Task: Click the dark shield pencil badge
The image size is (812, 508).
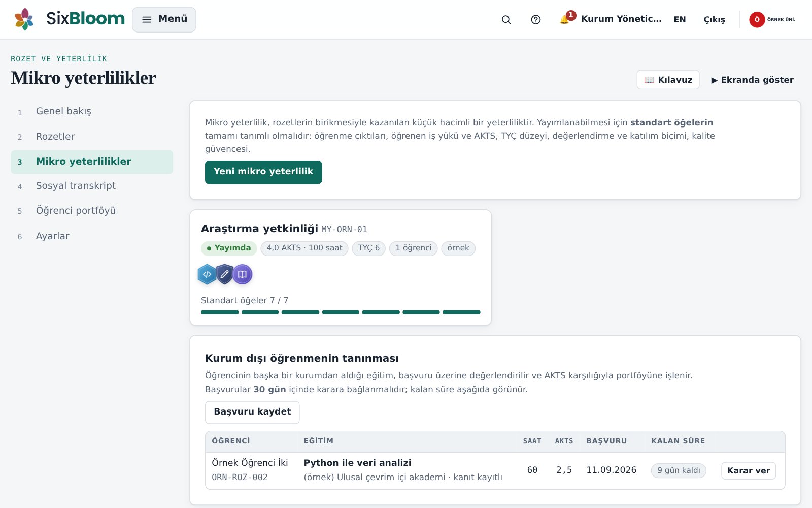Action: pos(225,274)
